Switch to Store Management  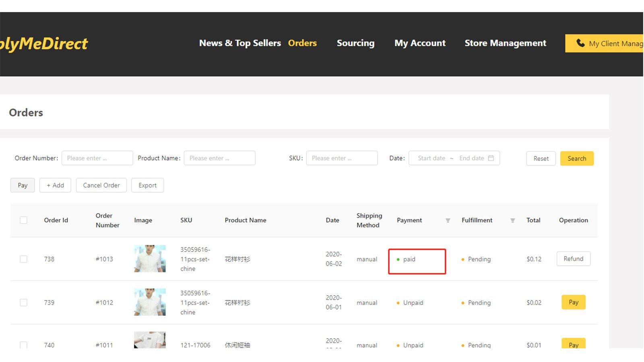[x=505, y=43]
